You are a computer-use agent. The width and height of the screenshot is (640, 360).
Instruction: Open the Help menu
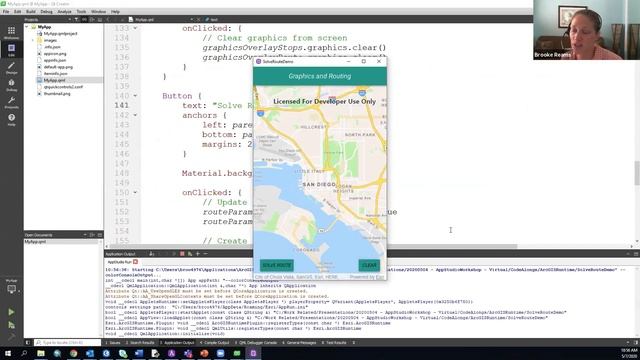tap(116, 12)
